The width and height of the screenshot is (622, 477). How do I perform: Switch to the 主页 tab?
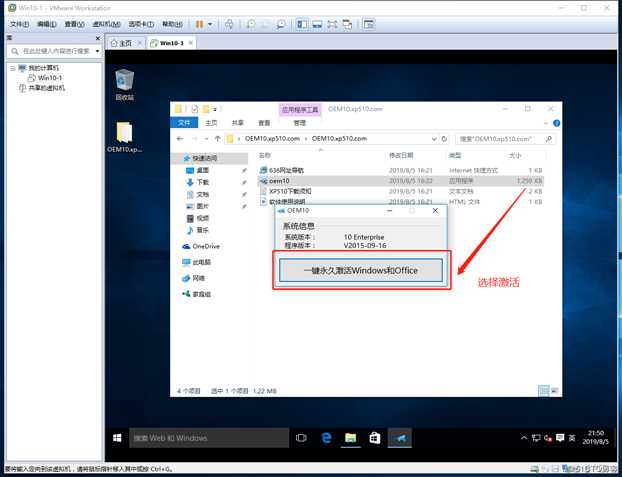125,43
